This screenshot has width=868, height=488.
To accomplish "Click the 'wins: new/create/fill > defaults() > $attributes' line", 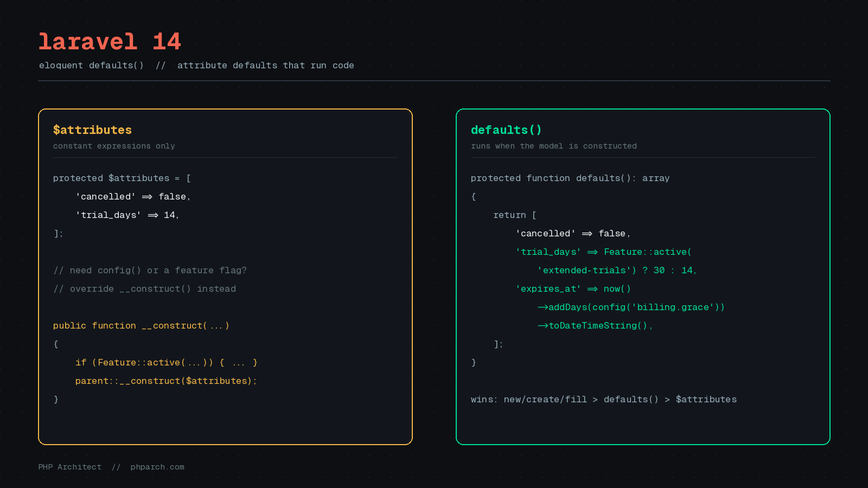I will (x=604, y=400).
